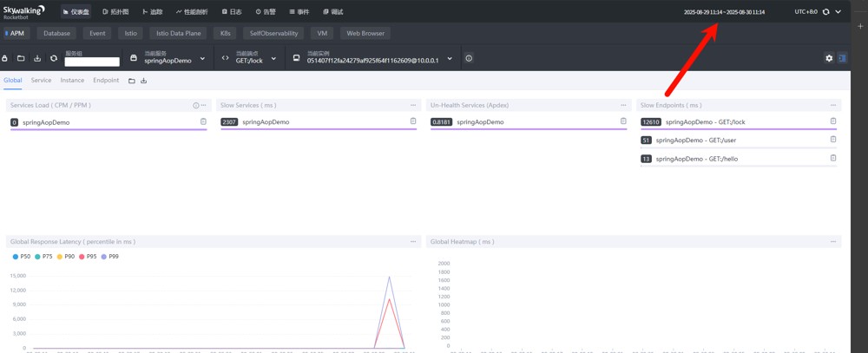
Task: Open the more options of Slow Endpoints panel
Action: click(x=833, y=105)
